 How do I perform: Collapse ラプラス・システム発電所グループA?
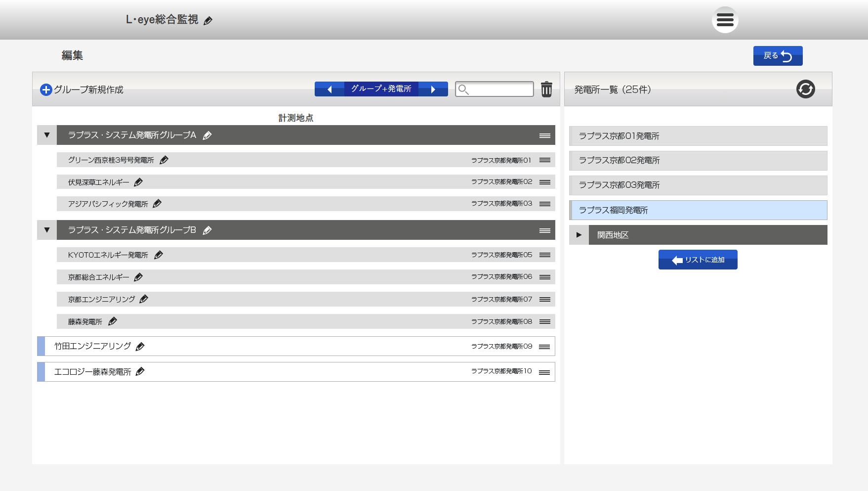click(47, 135)
